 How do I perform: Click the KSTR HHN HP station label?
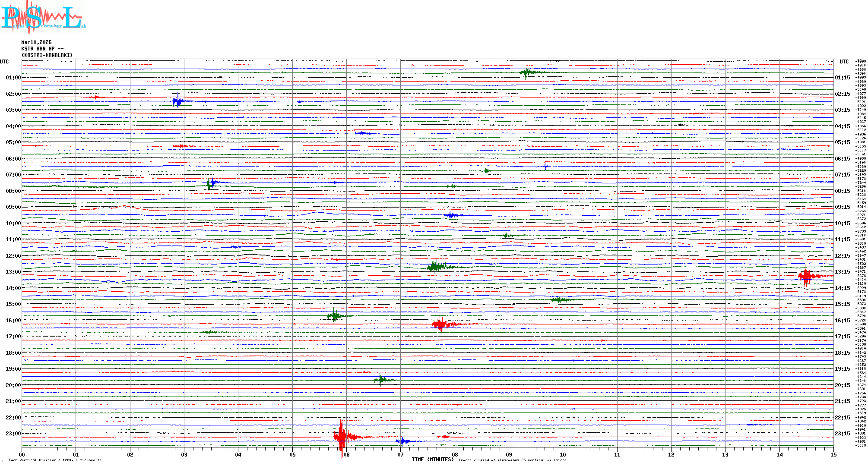[42, 49]
